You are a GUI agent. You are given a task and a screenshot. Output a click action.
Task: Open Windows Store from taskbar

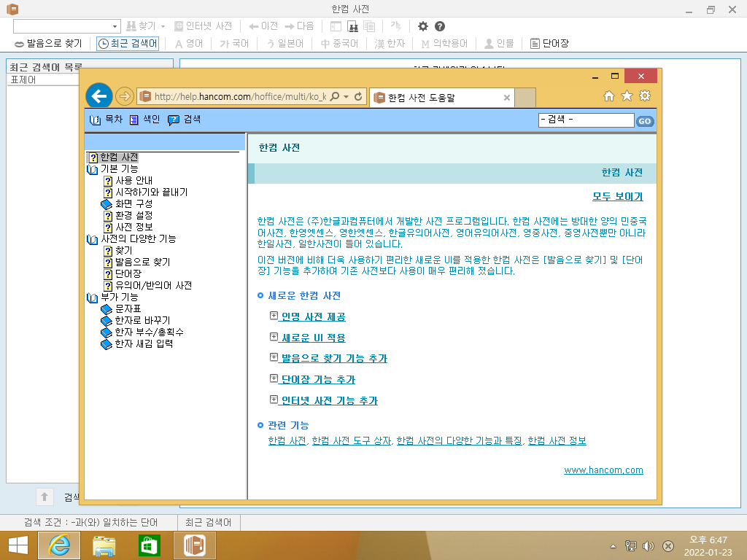149,545
